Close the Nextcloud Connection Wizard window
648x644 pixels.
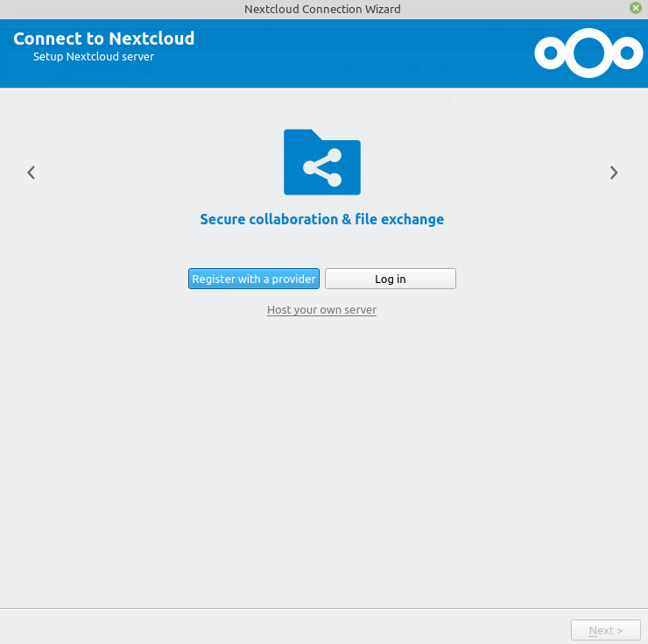coord(635,8)
